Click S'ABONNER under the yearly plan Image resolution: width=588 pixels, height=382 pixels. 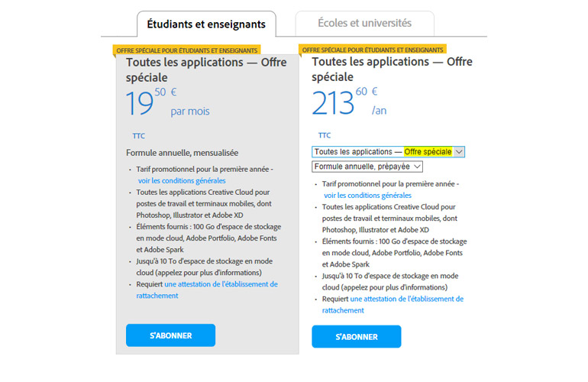coord(356,337)
